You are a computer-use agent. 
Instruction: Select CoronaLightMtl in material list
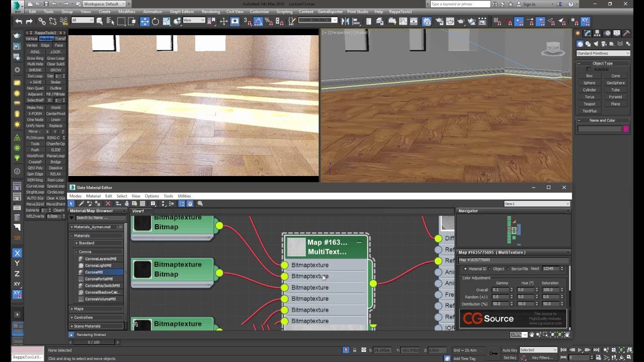coord(98,265)
